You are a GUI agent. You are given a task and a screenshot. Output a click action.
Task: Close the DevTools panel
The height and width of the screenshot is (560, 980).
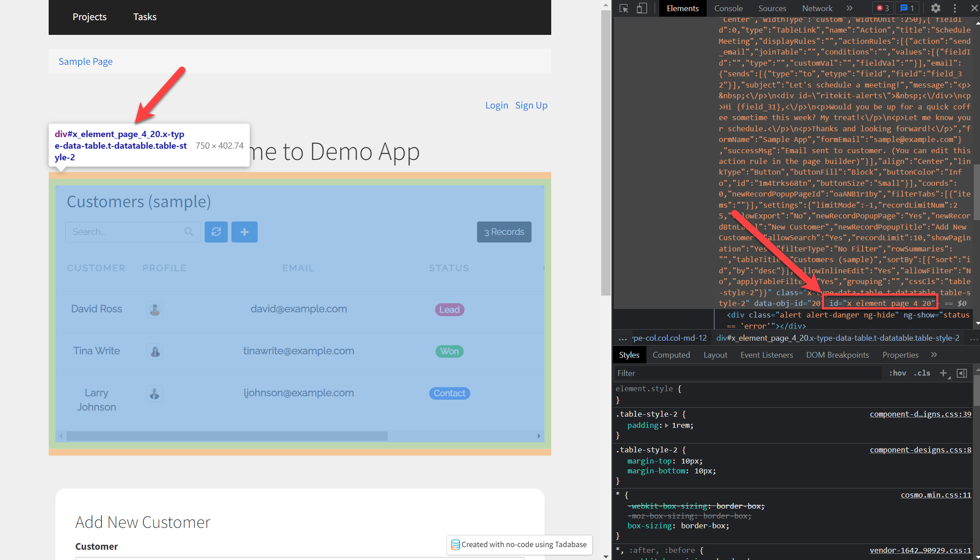click(974, 8)
